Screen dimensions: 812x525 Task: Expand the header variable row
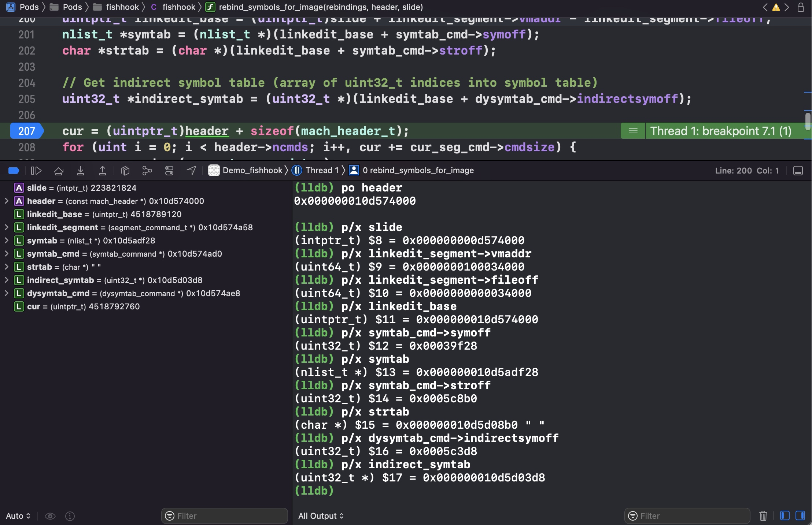coord(6,201)
